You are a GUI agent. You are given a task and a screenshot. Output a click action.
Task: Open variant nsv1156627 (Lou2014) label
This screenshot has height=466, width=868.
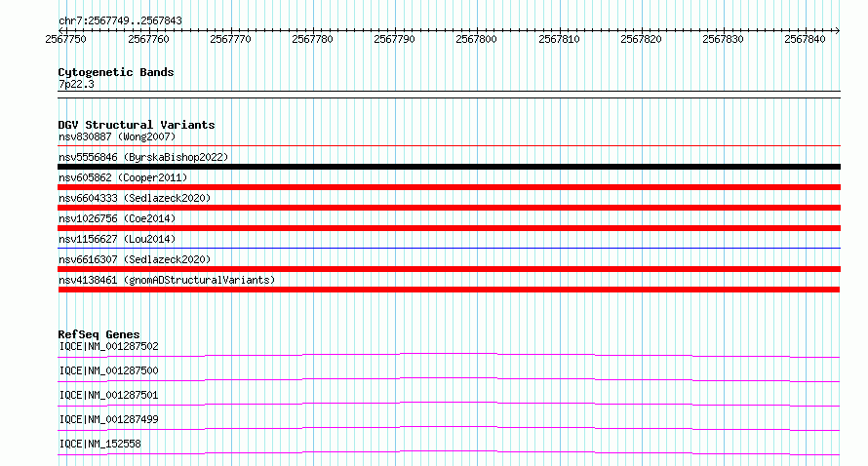(117, 239)
